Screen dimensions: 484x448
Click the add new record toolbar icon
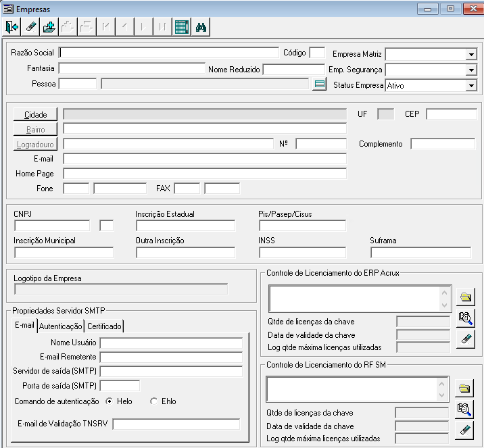[x=49, y=27]
